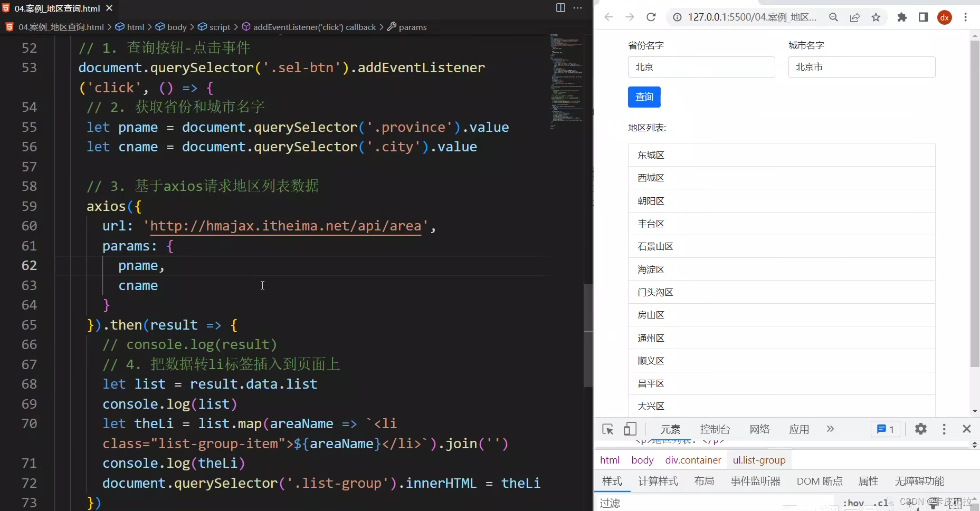The width and height of the screenshot is (980, 511).
Task: Select the inspect element tool in DevTools
Action: click(608, 429)
